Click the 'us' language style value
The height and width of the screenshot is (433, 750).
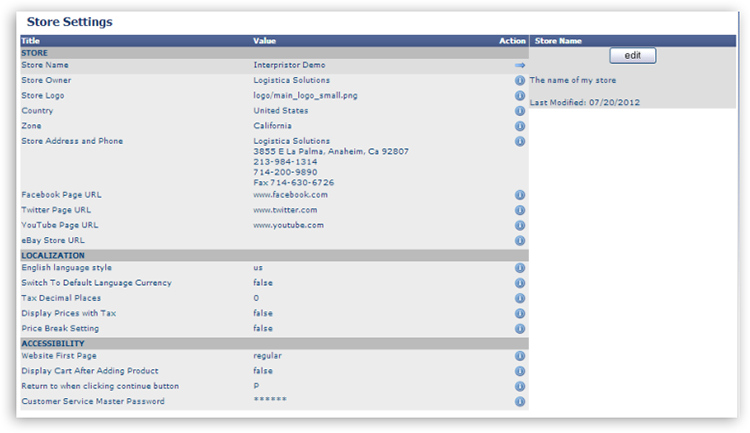[258, 268]
